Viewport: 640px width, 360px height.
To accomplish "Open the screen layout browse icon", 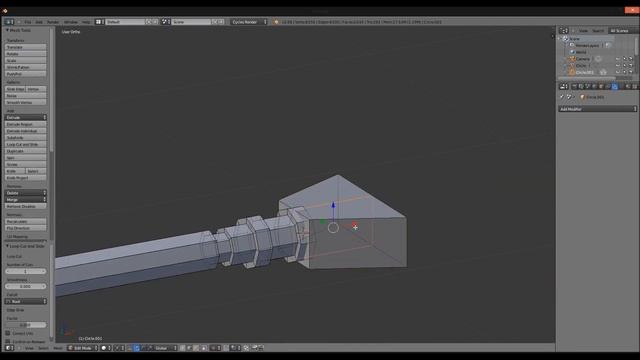I will (99, 22).
